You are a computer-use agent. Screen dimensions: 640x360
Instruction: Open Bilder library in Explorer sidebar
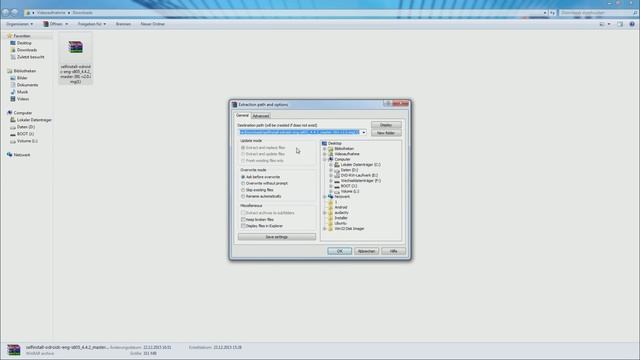tap(22, 78)
